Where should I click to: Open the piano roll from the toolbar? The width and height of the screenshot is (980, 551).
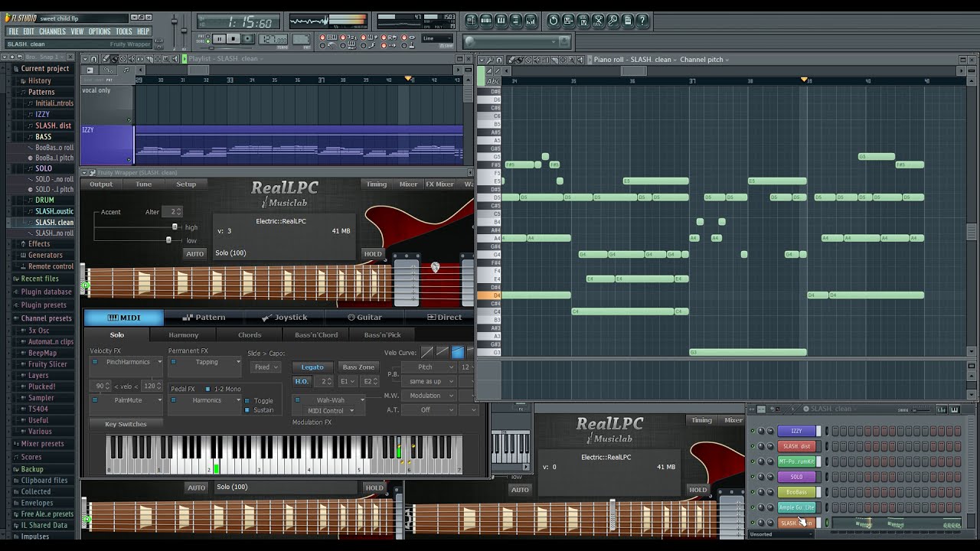pyautogui.click(x=501, y=21)
